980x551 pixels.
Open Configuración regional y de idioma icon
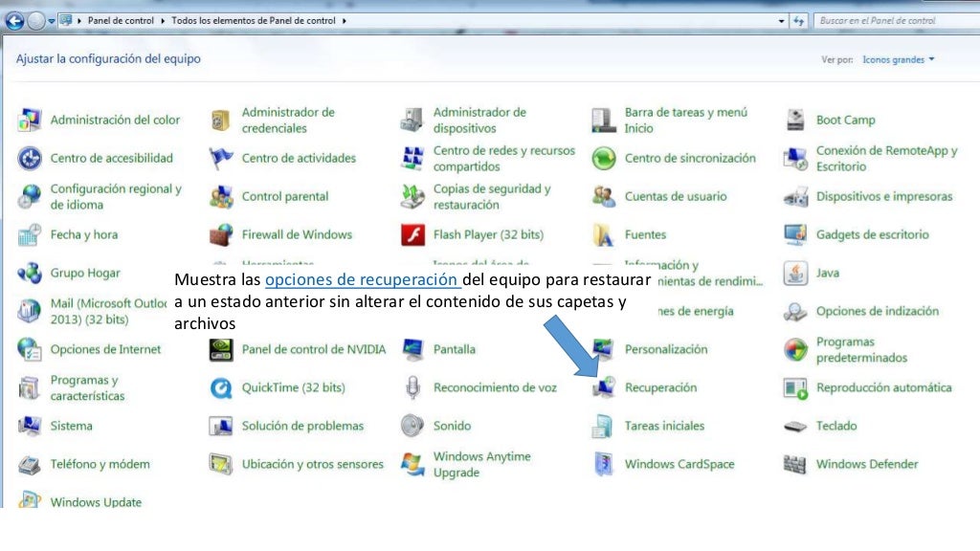pyautogui.click(x=30, y=197)
